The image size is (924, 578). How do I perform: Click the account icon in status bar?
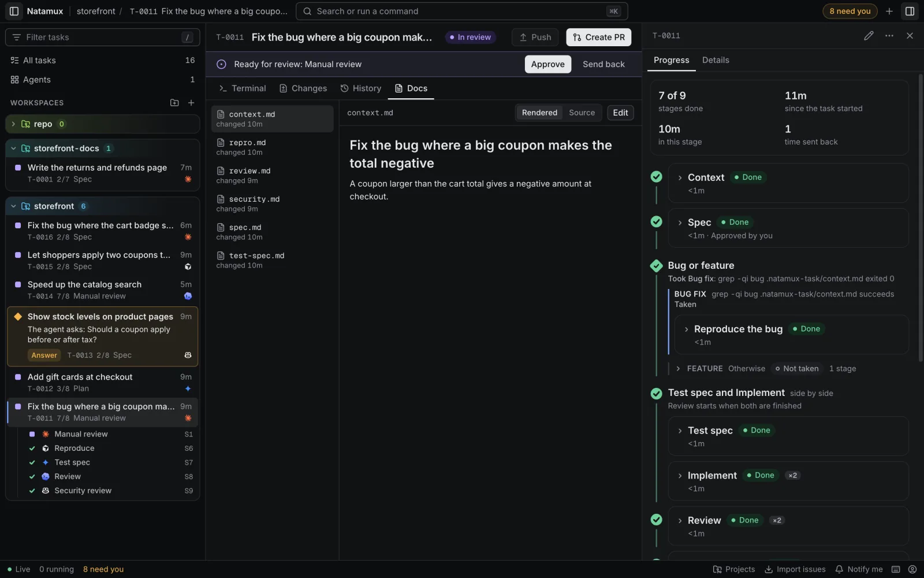coord(912,569)
